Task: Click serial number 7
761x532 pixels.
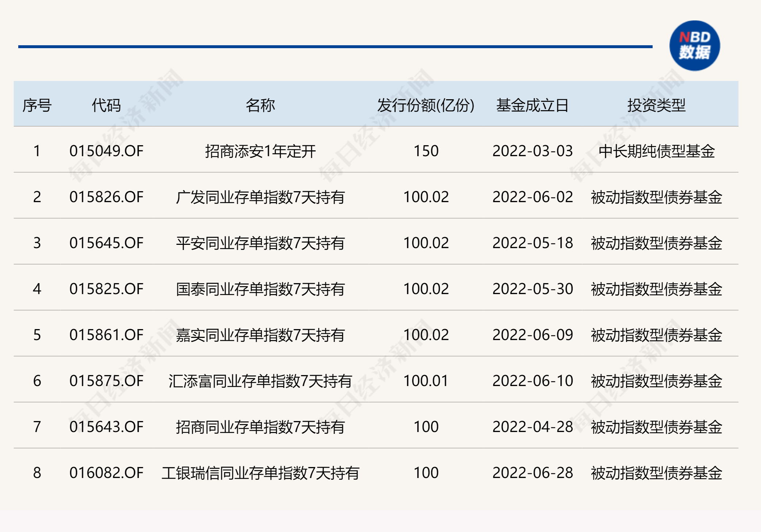Action: coord(37,427)
